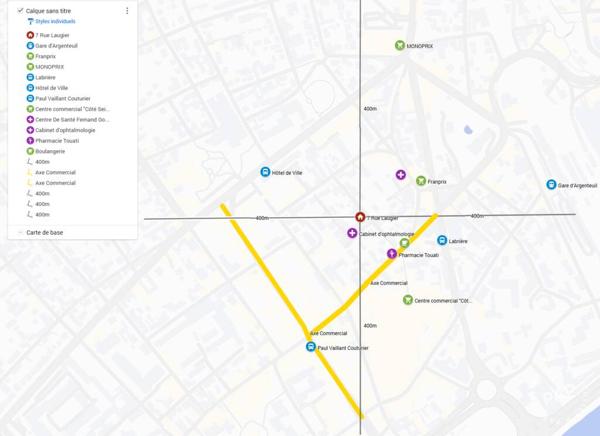Click the MONOPRIX shopping marker on map
Screen dimensions: 600x436
coord(400,46)
